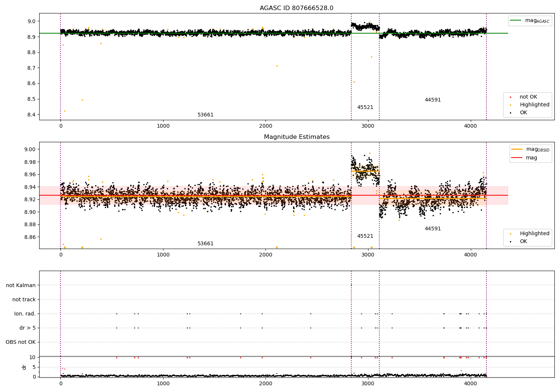Click the 8.96 y-axis tick label
The width and height of the screenshot is (560, 392).
click(30, 175)
